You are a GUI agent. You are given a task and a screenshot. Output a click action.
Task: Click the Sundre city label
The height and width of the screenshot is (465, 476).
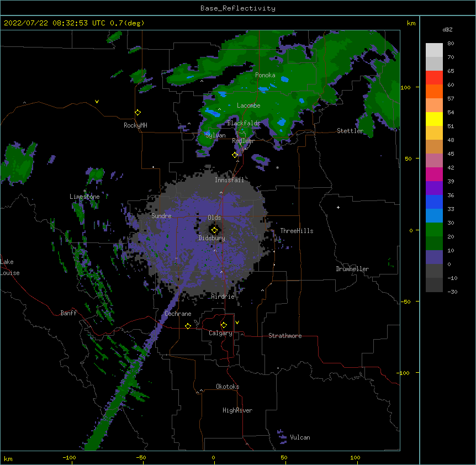click(161, 216)
